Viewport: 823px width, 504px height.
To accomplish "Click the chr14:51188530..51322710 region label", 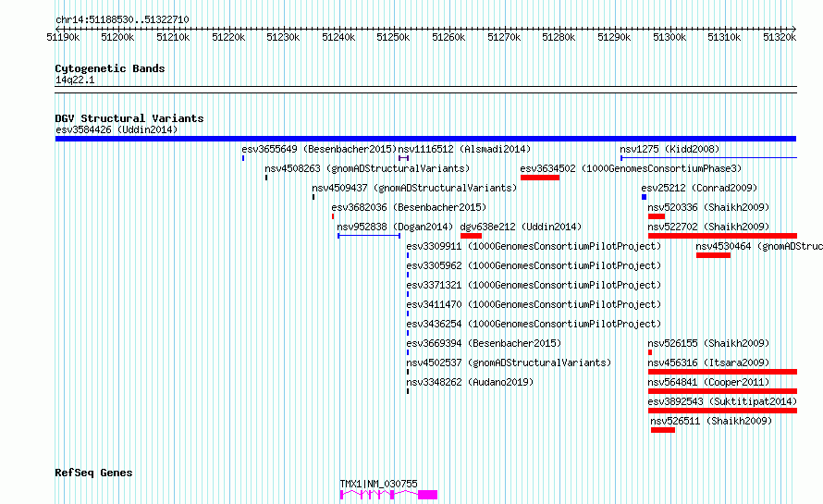I will [x=122, y=20].
